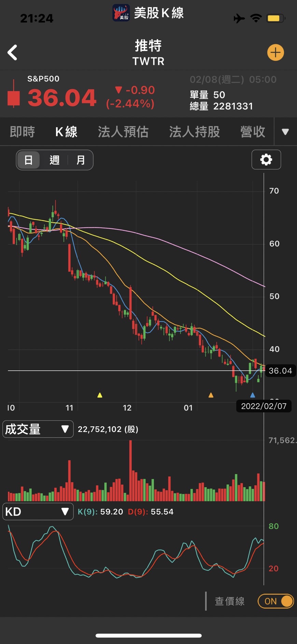Tap the yellow triangle event marker
297x644 pixels.
[x=100, y=395]
